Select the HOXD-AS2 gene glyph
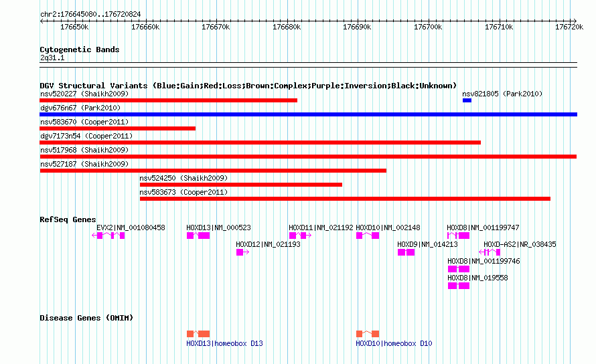This screenshot has height=364, width=596. [490, 252]
